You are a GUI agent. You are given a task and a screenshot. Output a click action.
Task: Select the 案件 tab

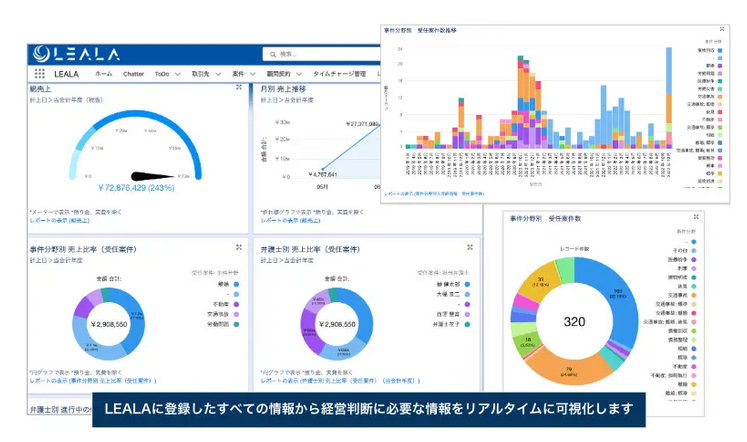pyautogui.click(x=238, y=74)
